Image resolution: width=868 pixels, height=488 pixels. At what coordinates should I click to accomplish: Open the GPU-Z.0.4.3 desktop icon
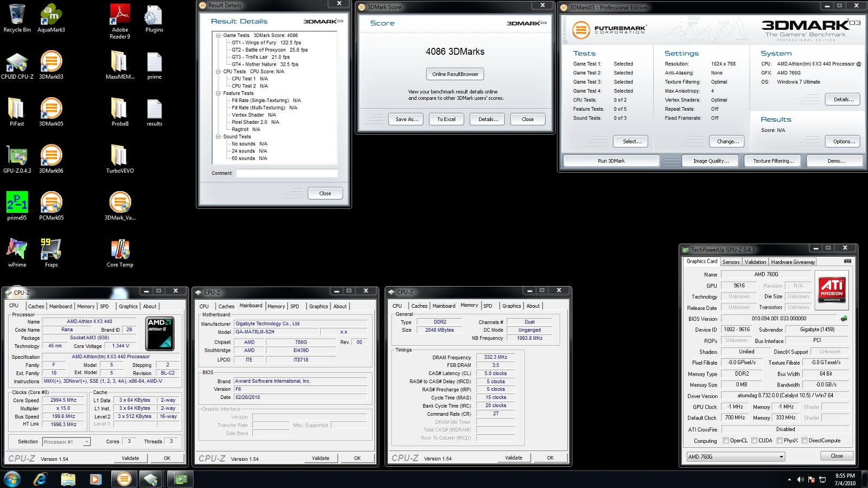[17, 160]
